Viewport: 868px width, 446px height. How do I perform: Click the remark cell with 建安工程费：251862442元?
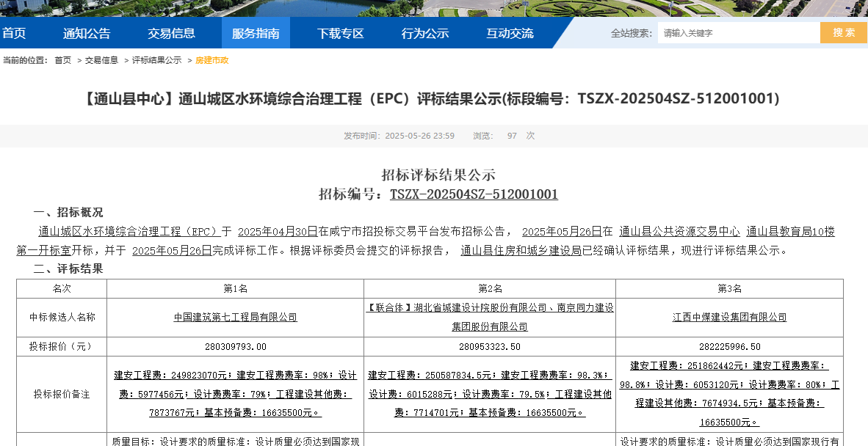coord(730,395)
